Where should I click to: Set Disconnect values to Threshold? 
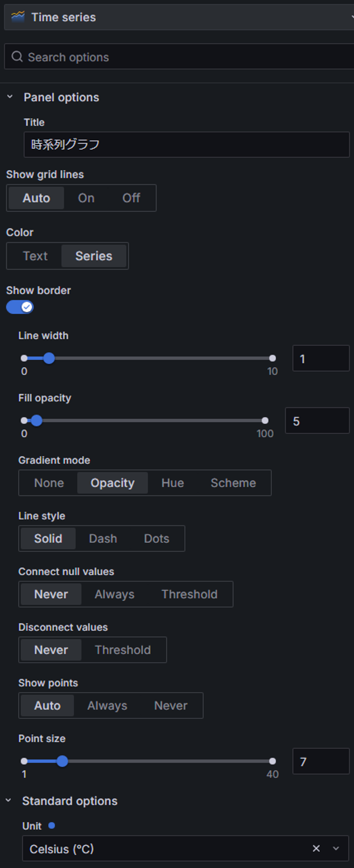click(x=123, y=649)
